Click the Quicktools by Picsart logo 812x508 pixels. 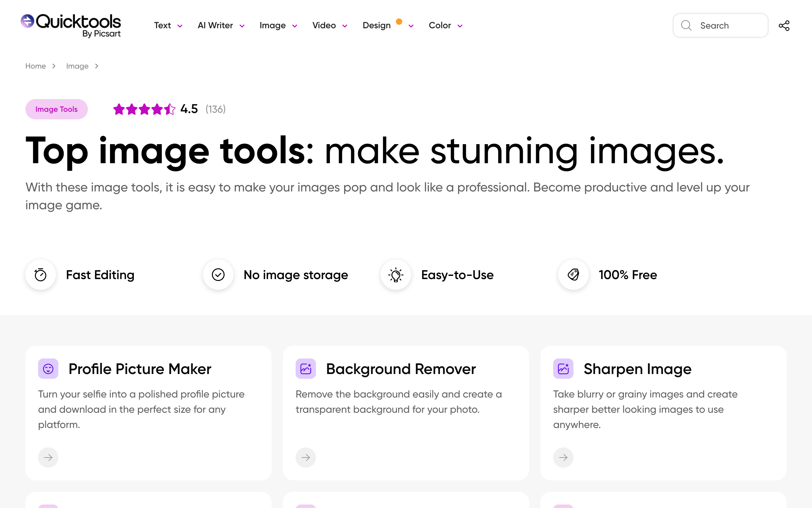tap(71, 25)
